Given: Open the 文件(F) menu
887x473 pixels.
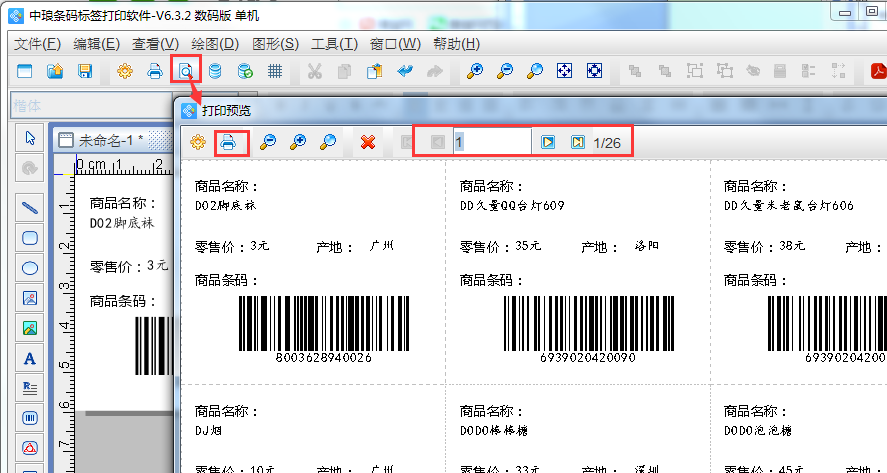Looking at the screenshot, I should click(x=38, y=44).
